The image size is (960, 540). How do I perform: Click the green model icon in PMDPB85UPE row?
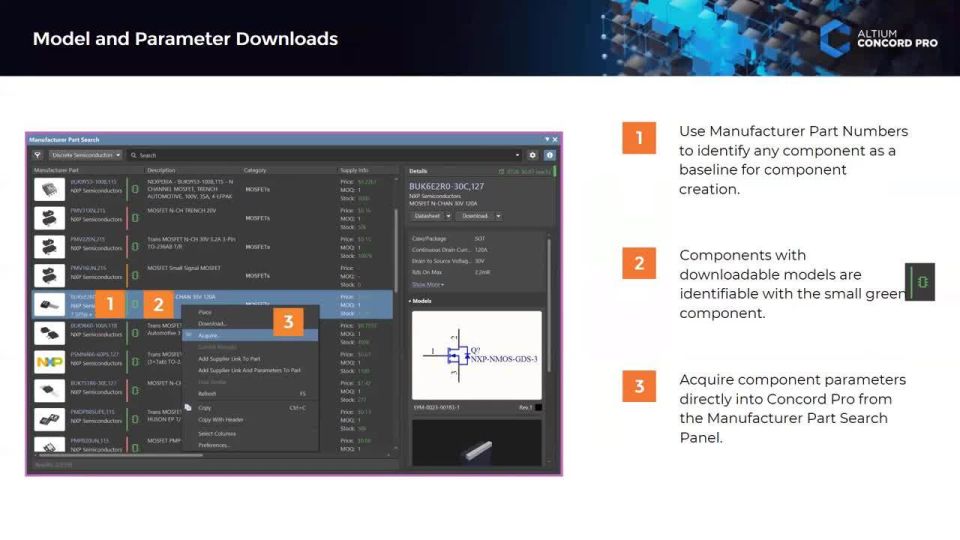tap(135, 420)
